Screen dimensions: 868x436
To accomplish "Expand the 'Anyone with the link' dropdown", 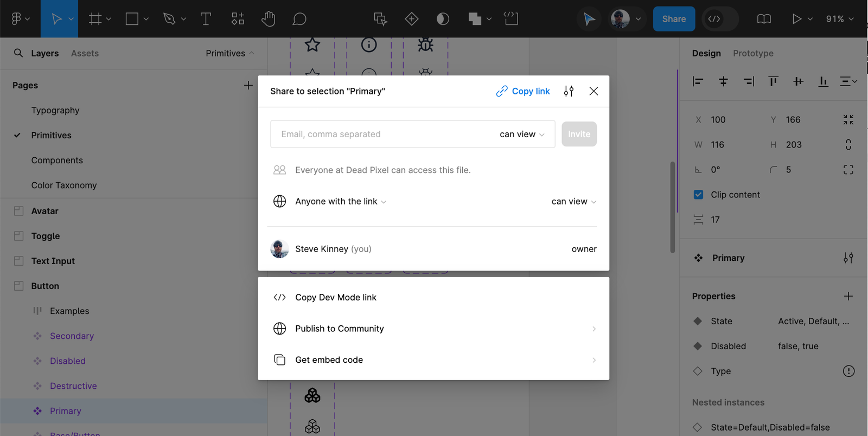I will pyautogui.click(x=341, y=201).
